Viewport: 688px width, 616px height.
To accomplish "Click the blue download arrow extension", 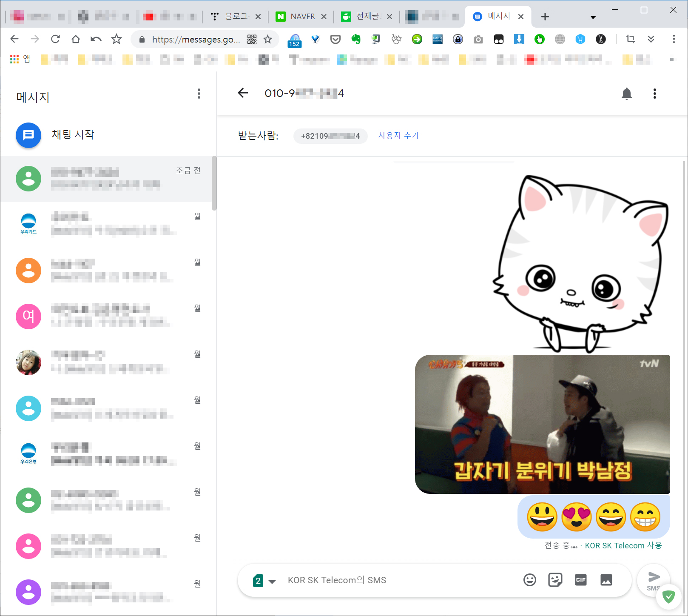I will [519, 40].
